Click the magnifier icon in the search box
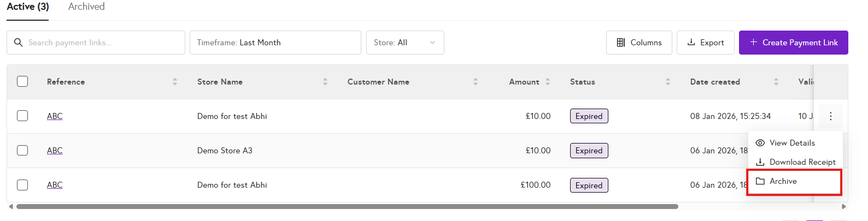868x221 pixels. tap(19, 43)
